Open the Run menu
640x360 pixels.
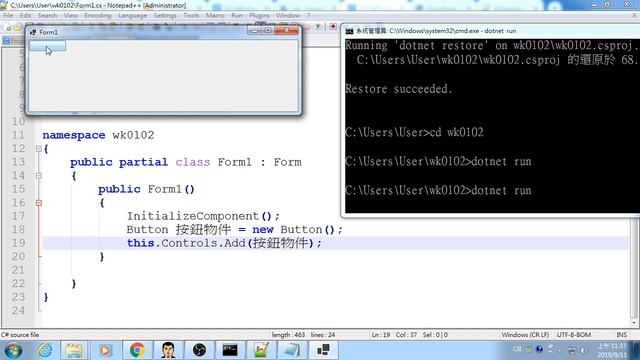click(x=237, y=15)
